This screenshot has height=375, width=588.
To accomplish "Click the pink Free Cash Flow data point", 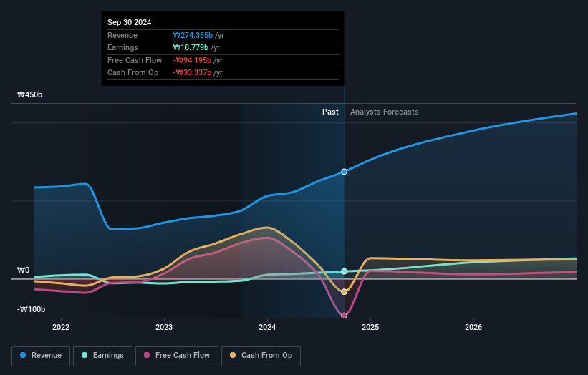I will point(344,316).
